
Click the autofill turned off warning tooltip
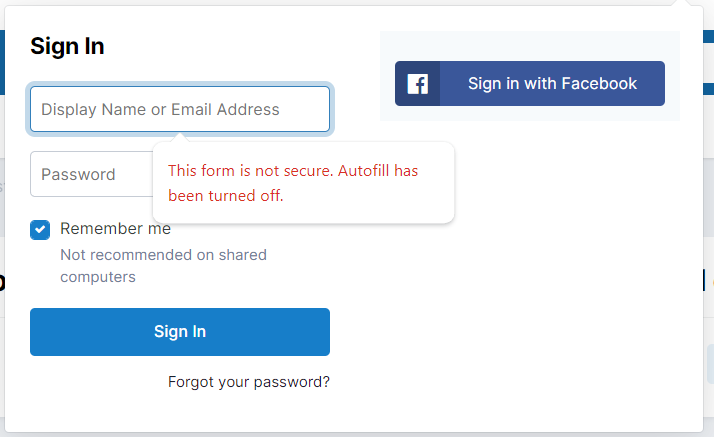tap(303, 183)
